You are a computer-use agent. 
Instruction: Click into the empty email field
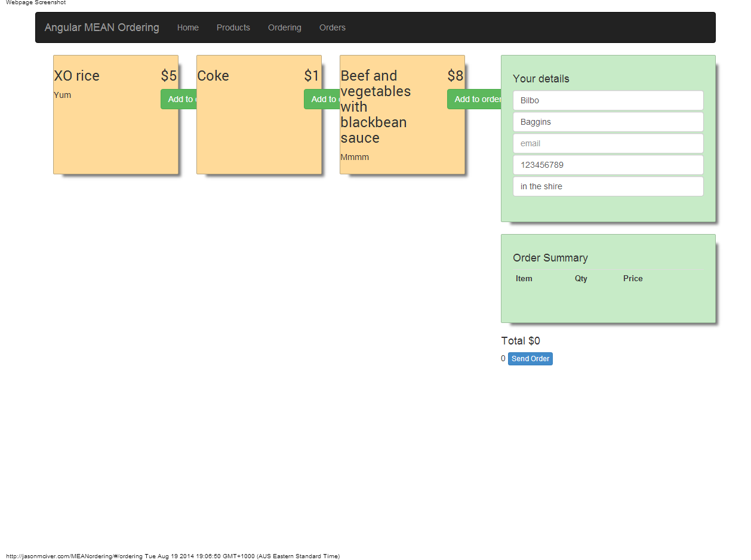pyautogui.click(x=608, y=143)
